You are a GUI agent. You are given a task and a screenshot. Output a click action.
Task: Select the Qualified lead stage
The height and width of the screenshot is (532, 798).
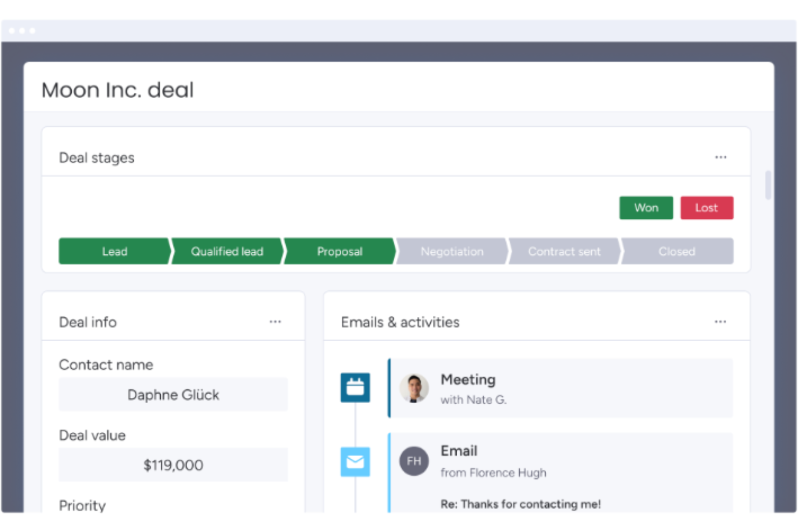click(x=226, y=251)
